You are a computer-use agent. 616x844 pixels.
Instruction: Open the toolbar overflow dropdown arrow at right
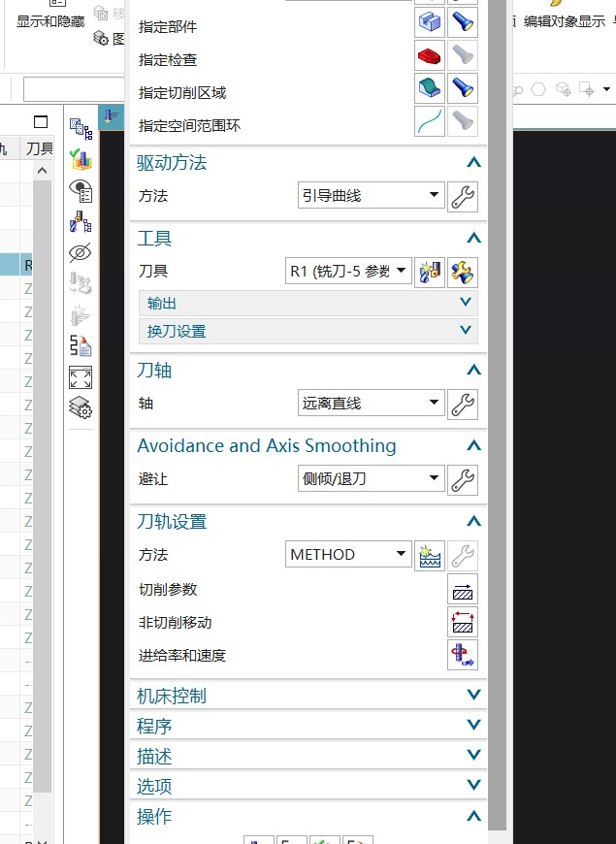(x=607, y=89)
